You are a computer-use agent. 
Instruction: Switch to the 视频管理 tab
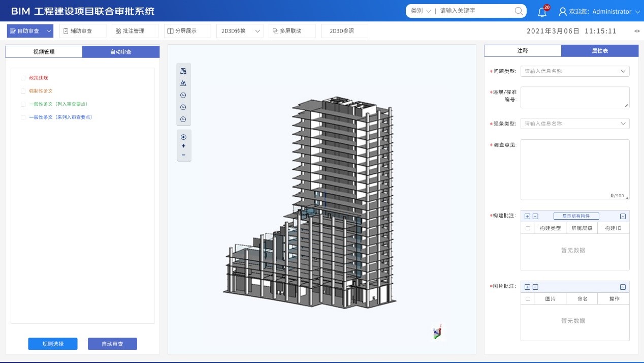[44, 52]
